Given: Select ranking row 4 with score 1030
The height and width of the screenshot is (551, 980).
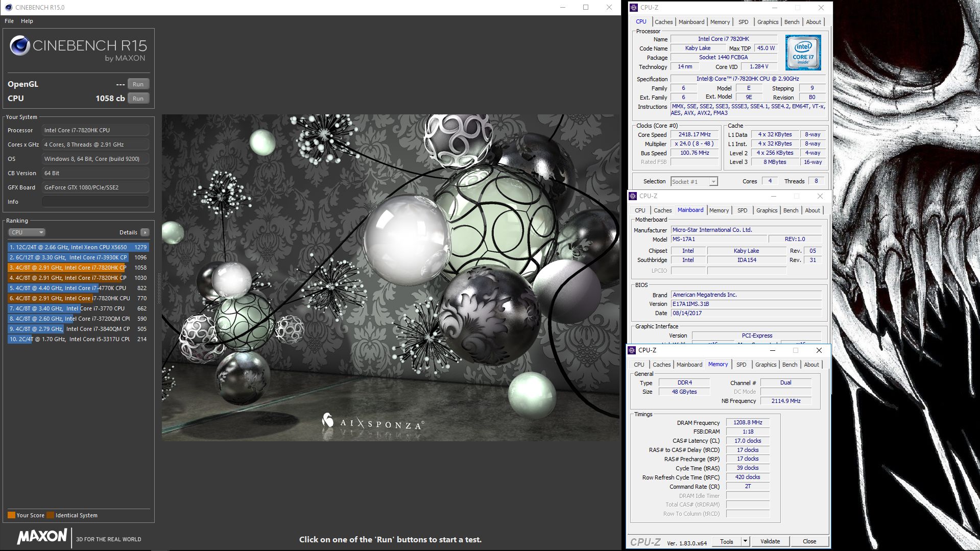Looking at the screenshot, I should (x=78, y=278).
